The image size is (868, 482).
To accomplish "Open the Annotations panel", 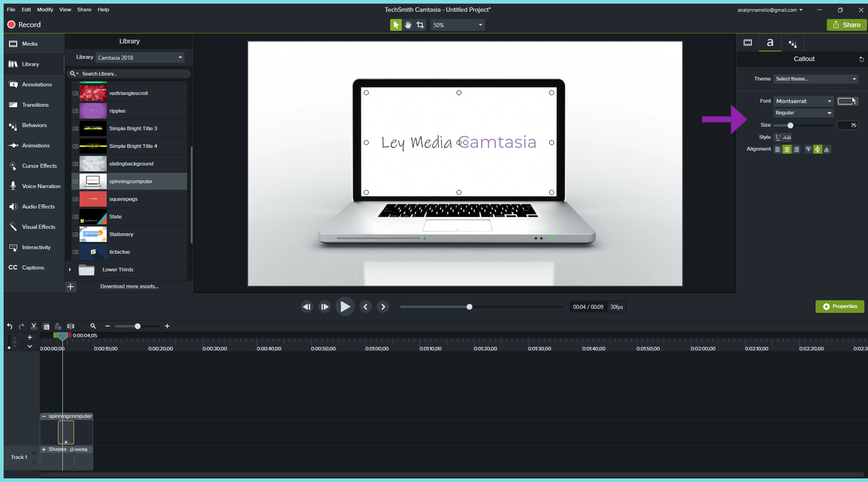I will (34, 85).
